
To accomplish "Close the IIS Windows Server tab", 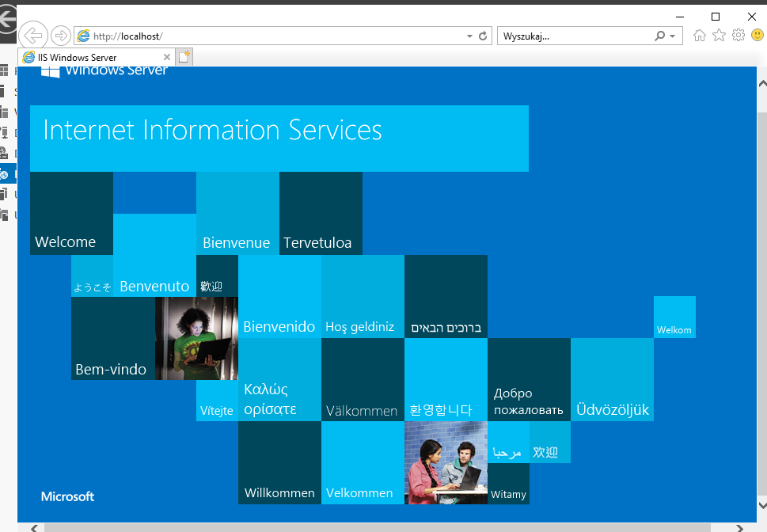I will pos(167,58).
